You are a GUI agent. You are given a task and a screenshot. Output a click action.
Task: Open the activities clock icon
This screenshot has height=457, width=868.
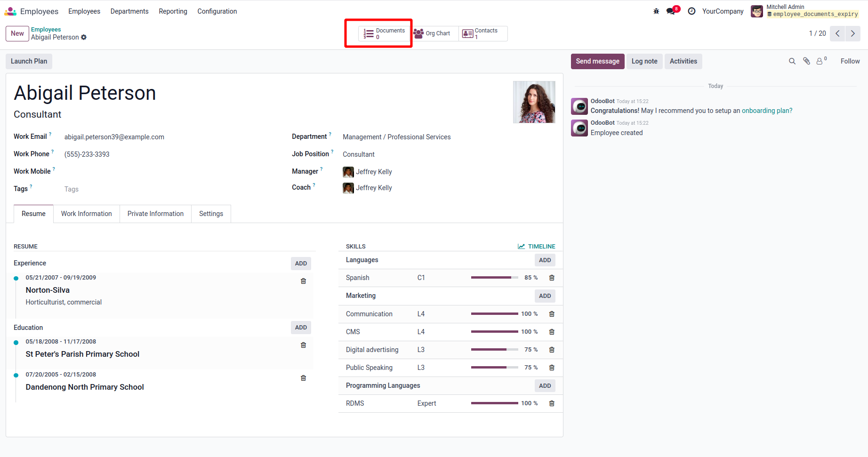[x=691, y=11]
